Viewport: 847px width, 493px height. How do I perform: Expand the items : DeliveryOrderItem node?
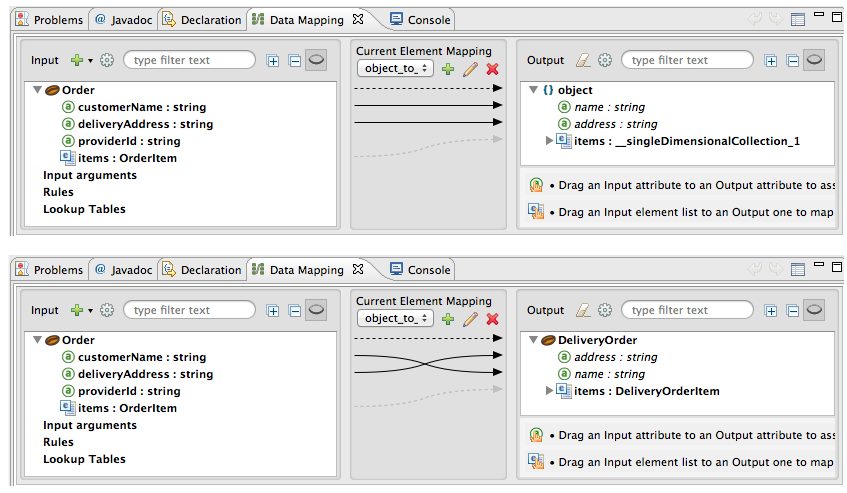(x=549, y=391)
